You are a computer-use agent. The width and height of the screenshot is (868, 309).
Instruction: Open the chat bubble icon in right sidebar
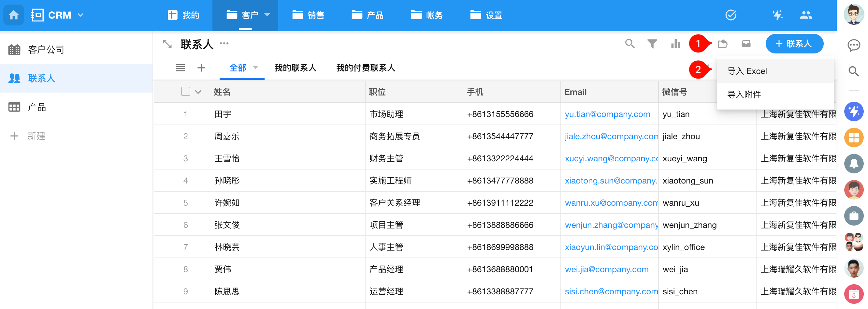click(854, 45)
